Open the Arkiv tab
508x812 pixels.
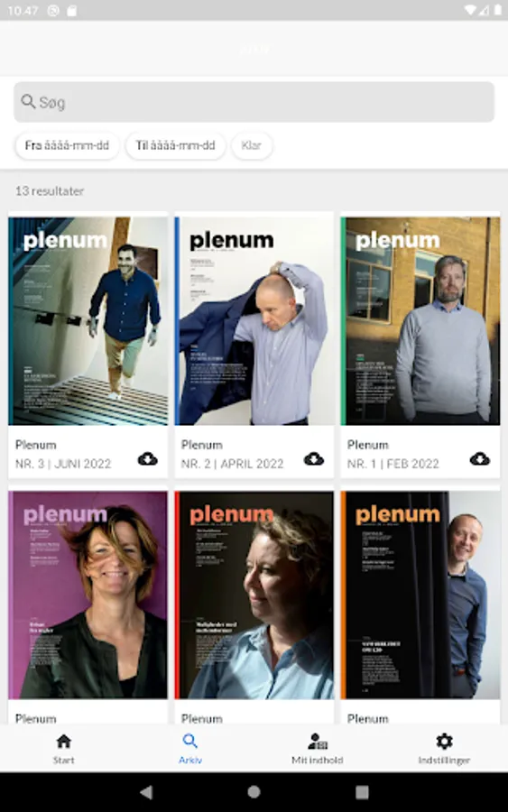[190, 749]
